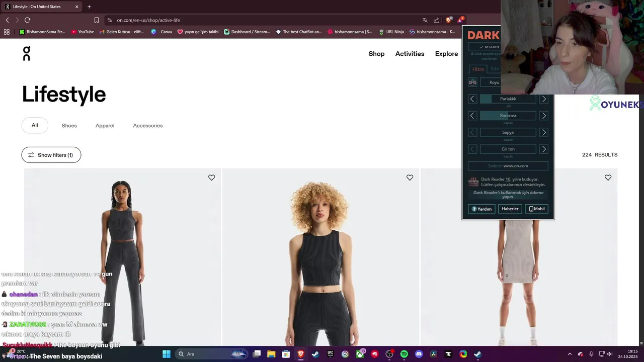Switch to Filtre tab in Dark Reader
644x362 pixels.
pos(478,69)
